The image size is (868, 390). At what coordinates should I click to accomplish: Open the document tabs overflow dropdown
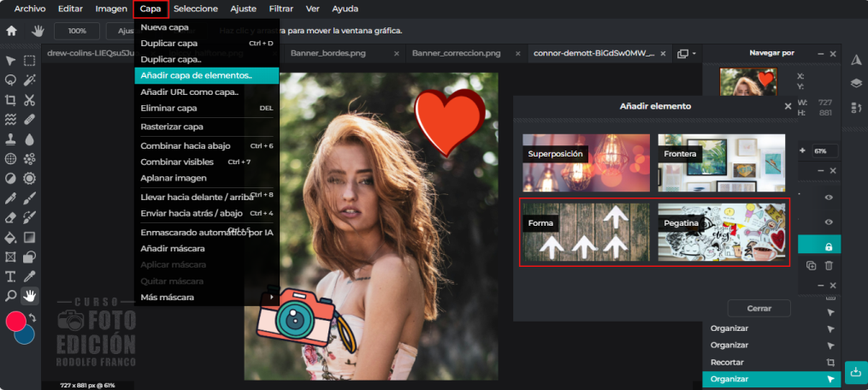(x=686, y=53)
